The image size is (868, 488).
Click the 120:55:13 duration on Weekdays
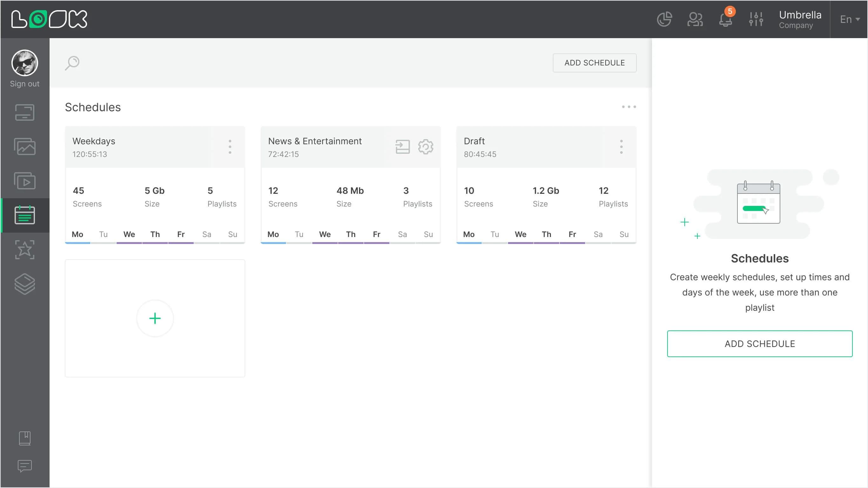pyautogui.click(x=90, y=154)
